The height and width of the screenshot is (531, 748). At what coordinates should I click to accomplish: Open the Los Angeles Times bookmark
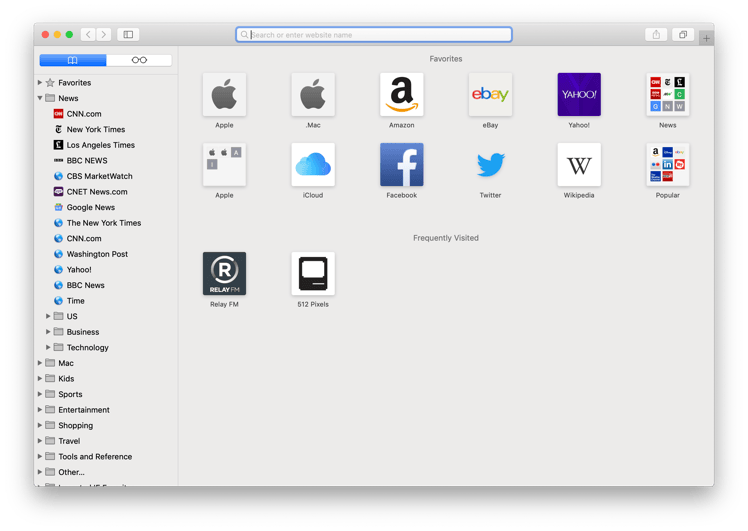(x=94, y=145)
